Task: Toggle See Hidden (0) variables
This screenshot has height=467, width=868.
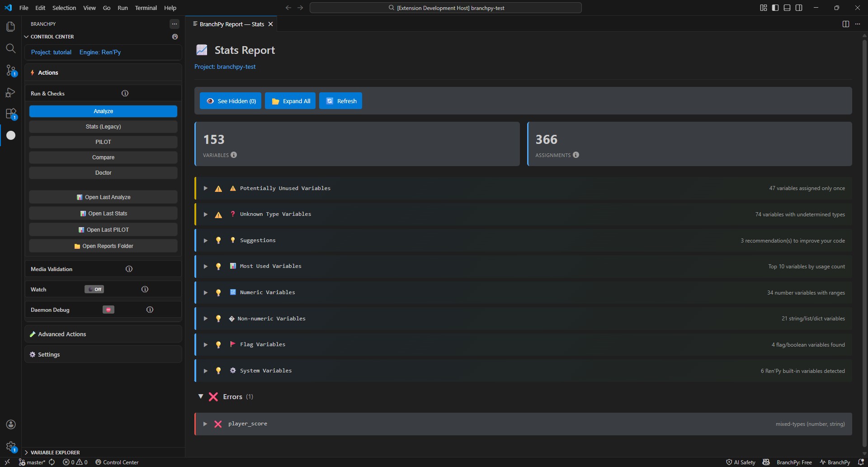Action: click(x=231, y=101)
